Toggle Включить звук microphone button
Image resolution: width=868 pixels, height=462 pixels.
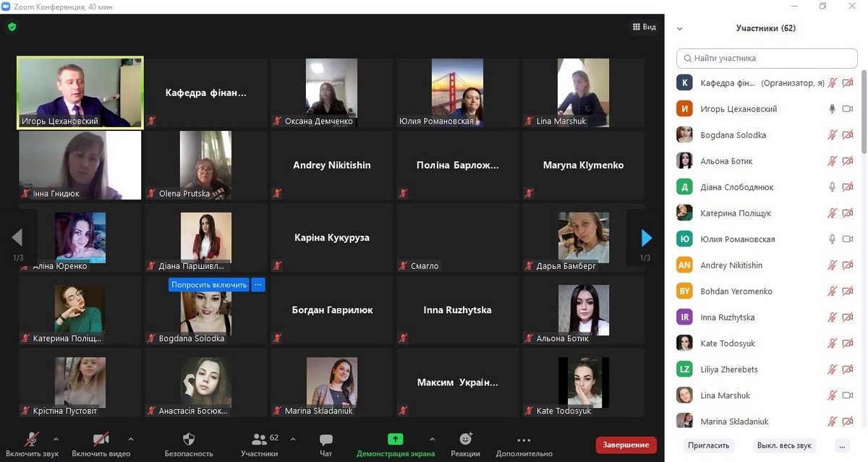pos(32,439)
